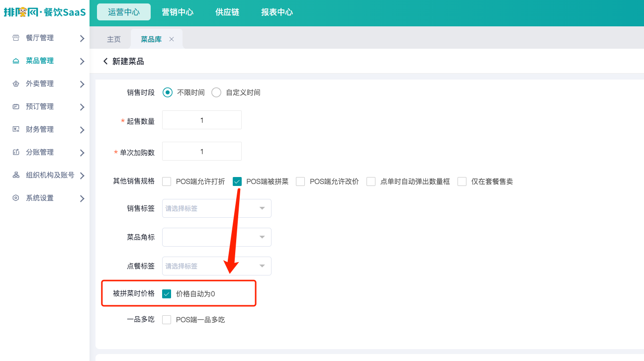Expand the 预订管理 submenu chevron
Screen dimensions: 644x361
[82, 107]
